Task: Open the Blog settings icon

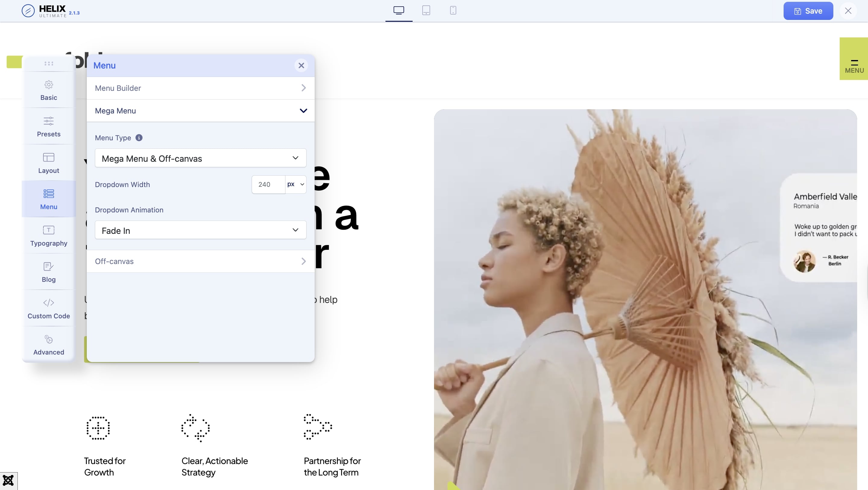Action: [49, 266]
